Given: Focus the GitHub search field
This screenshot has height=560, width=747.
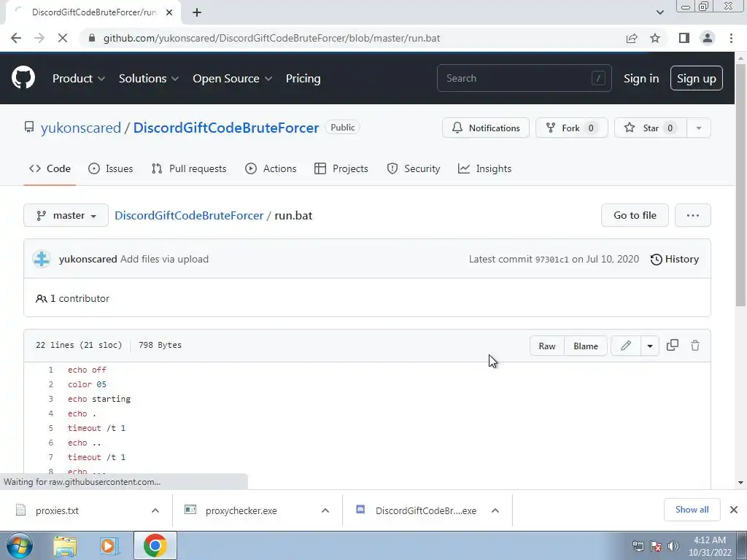Looking at the screenshot, I should [524, 78].
